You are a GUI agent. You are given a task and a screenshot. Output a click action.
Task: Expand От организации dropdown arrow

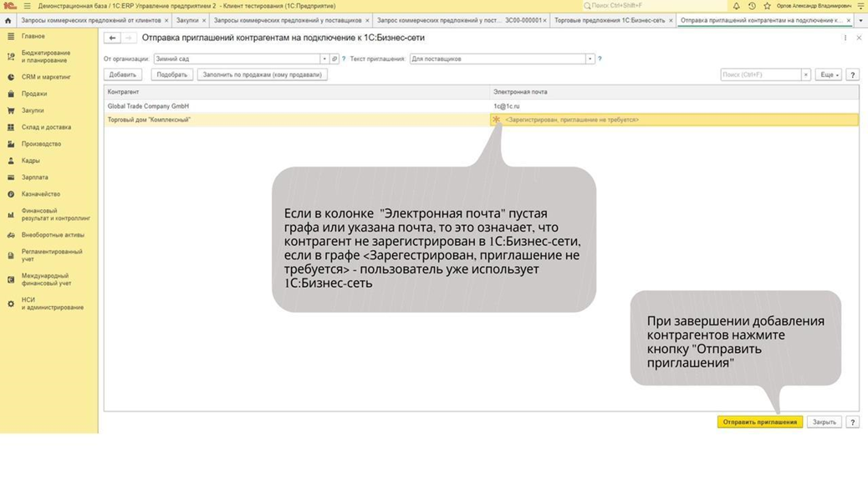tap(324, 59)
